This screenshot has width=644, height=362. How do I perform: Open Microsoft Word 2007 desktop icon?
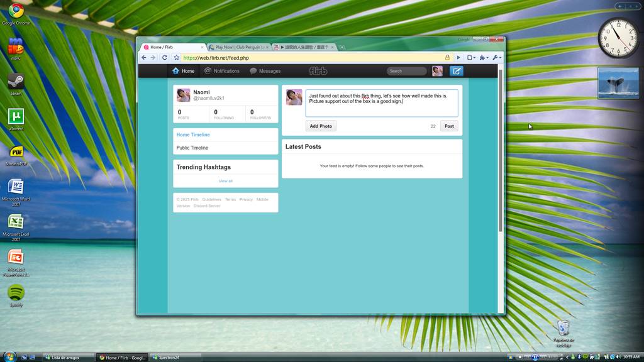click(x=16, y=192)
